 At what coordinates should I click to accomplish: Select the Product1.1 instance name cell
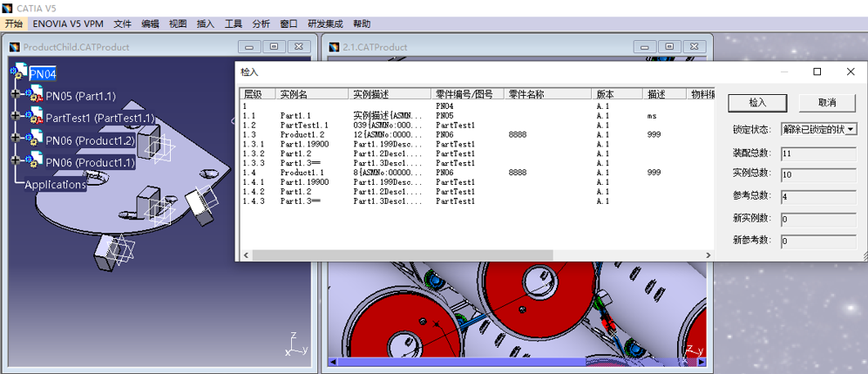pos(302,173)
